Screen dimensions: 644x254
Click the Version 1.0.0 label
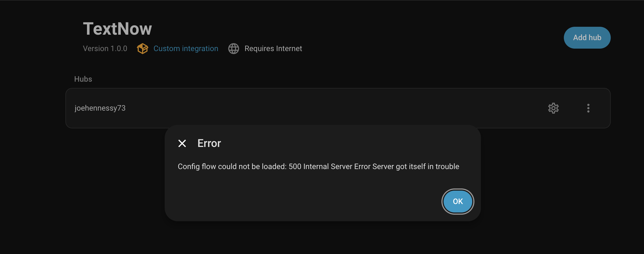point(105,49)
